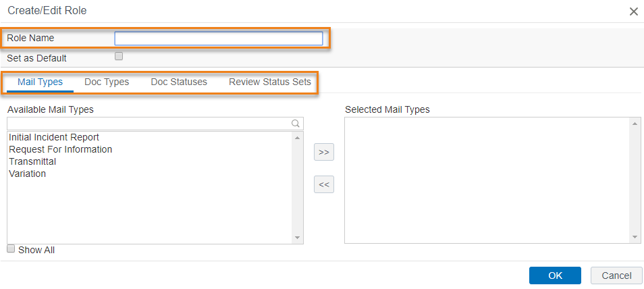Click the down arrow of the Selected list scrollbar
The width and height of the screenshot is (644, 289).
[x=635, y=237]
